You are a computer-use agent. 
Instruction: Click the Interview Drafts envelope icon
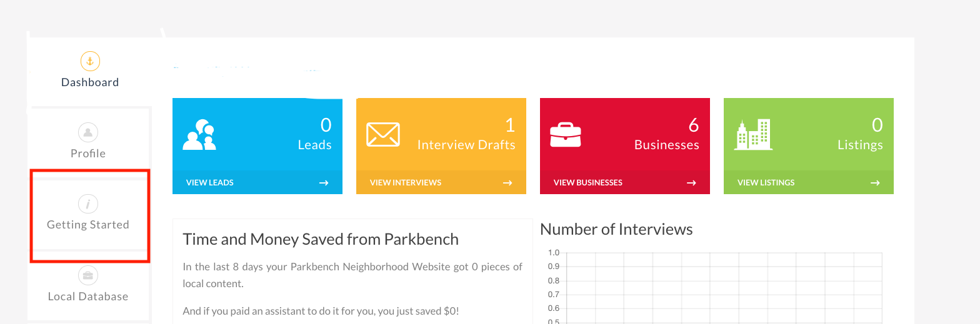click(383, 134)
